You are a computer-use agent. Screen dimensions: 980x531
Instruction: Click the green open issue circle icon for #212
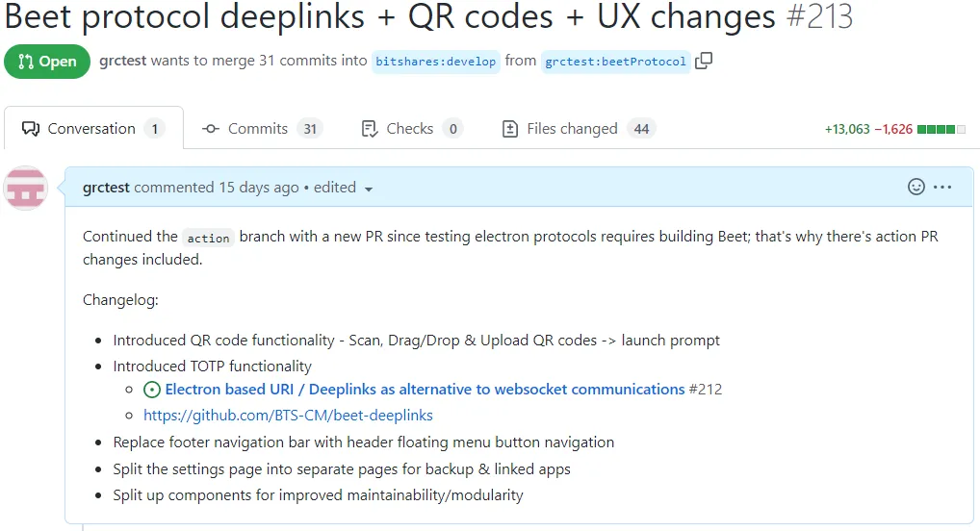[152, 390]
